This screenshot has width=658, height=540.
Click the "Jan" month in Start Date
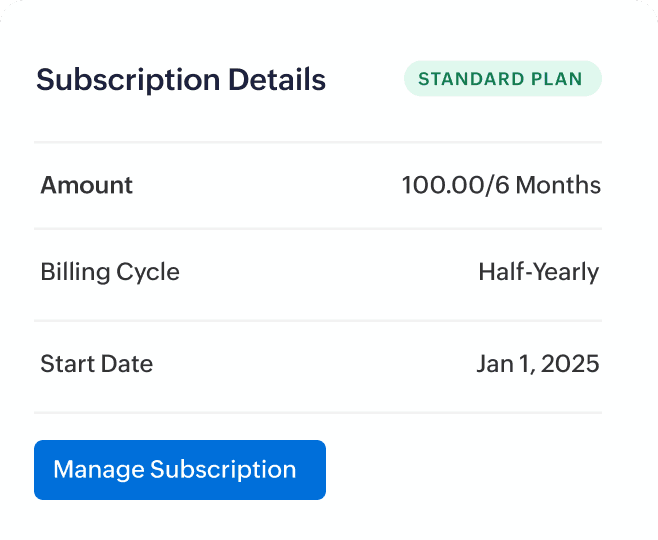coord(495,363)
